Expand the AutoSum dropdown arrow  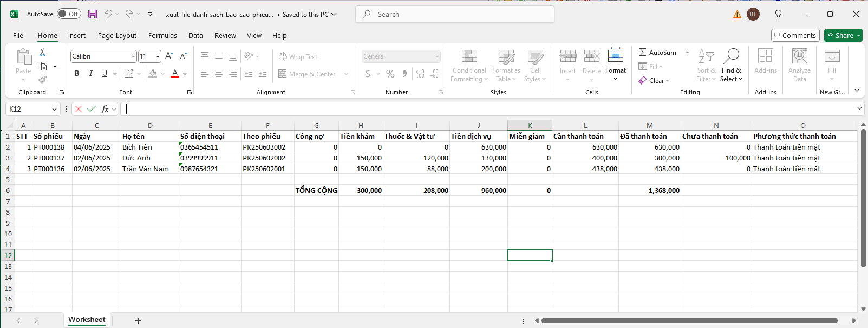pyautogui.click(x=687, y=53)
